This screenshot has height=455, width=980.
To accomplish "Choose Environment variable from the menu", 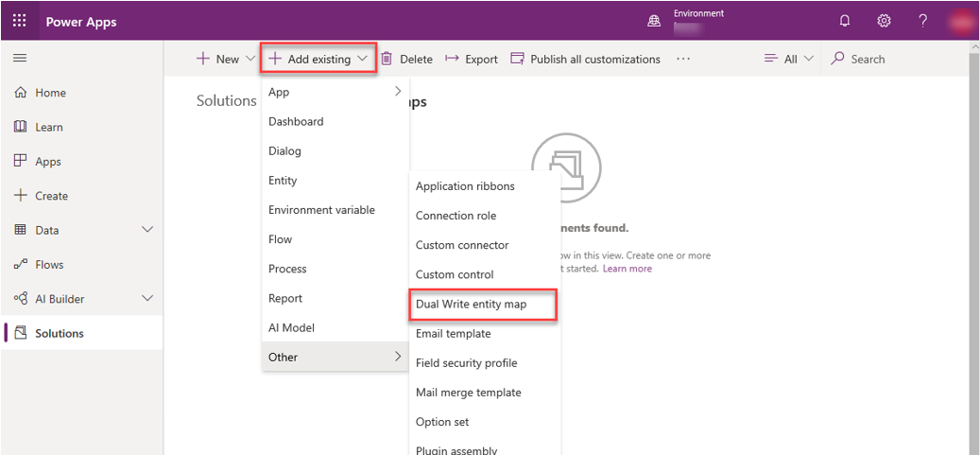I will pyautogui.click(x=321, y=210).
